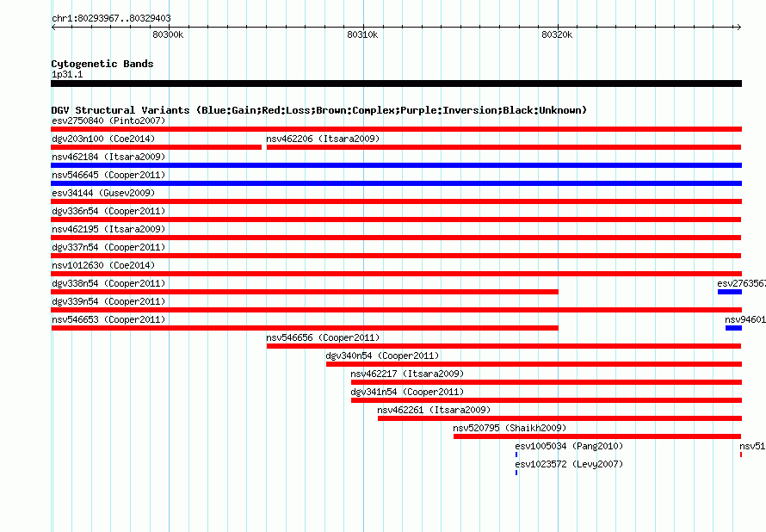Open the 1p31.1 band label
The height and width of the screenshot is (532, 766).
67,74
